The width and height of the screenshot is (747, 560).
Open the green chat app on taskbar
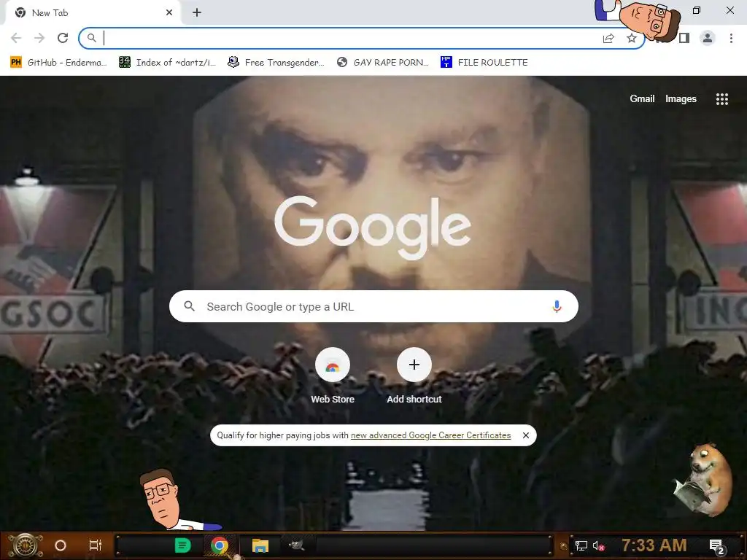[183, 545]
